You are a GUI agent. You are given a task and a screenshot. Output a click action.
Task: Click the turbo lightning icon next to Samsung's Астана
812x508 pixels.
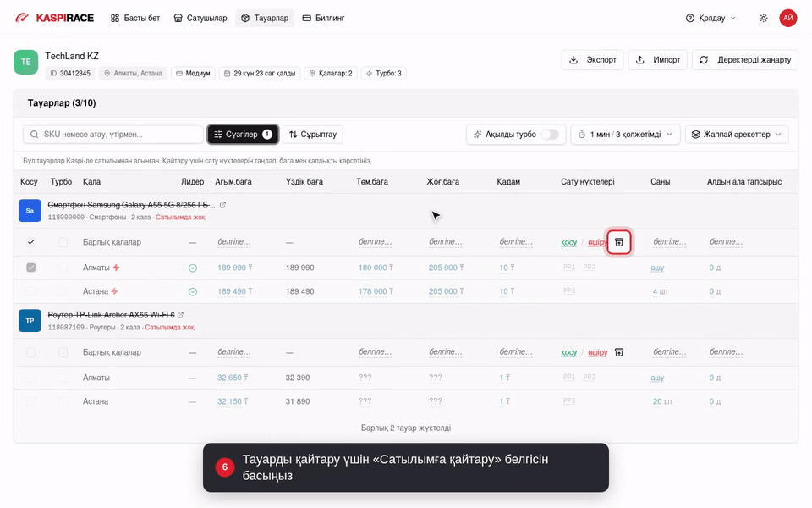click(x=114, y=291)
